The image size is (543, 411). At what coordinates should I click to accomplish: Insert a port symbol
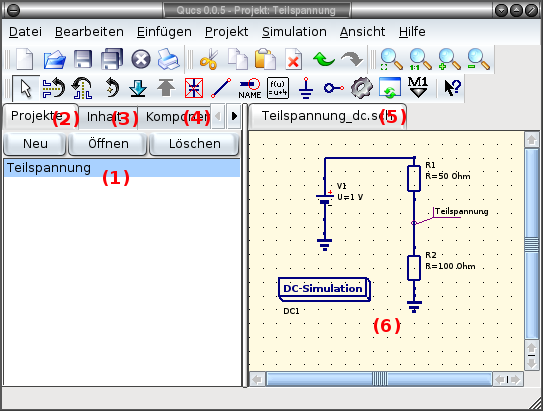pos(334,88)
